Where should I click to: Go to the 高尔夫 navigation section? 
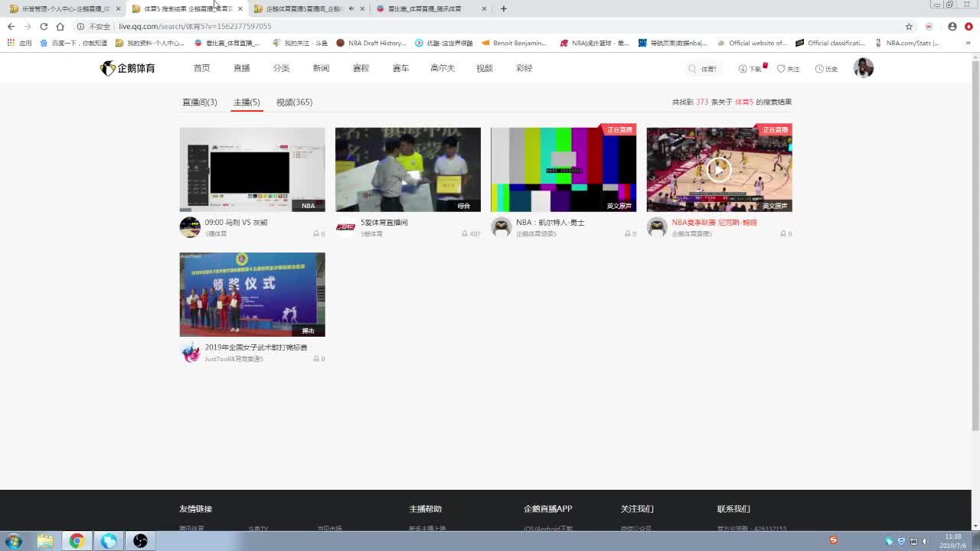click(442, 68)
